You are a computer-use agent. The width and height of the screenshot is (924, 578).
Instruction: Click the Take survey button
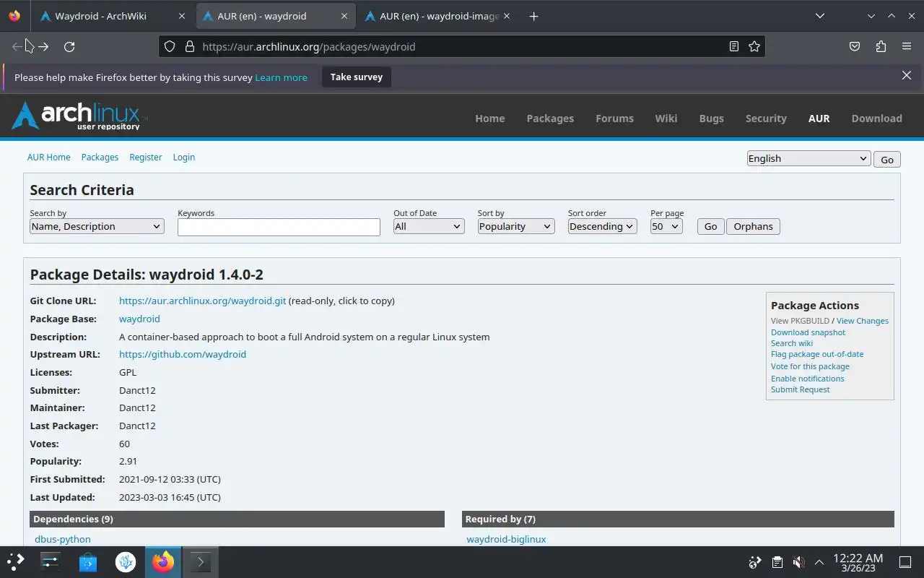pyautogui.click(x=357, y=77)
